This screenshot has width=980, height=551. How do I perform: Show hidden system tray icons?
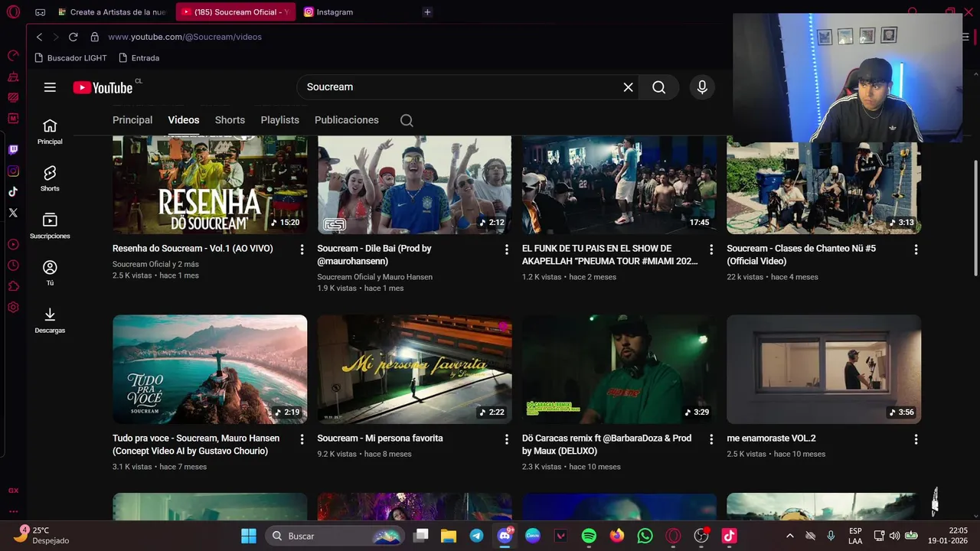pyautogui.click(x=790, y=536)
